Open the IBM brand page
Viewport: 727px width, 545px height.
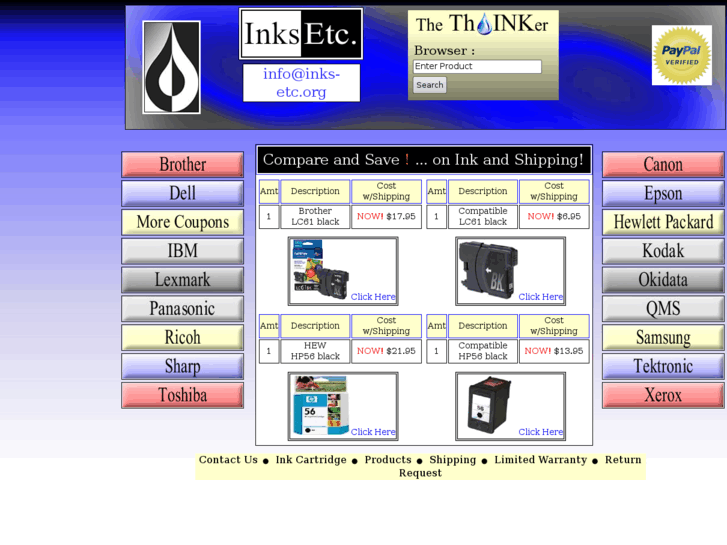[183, 251]
